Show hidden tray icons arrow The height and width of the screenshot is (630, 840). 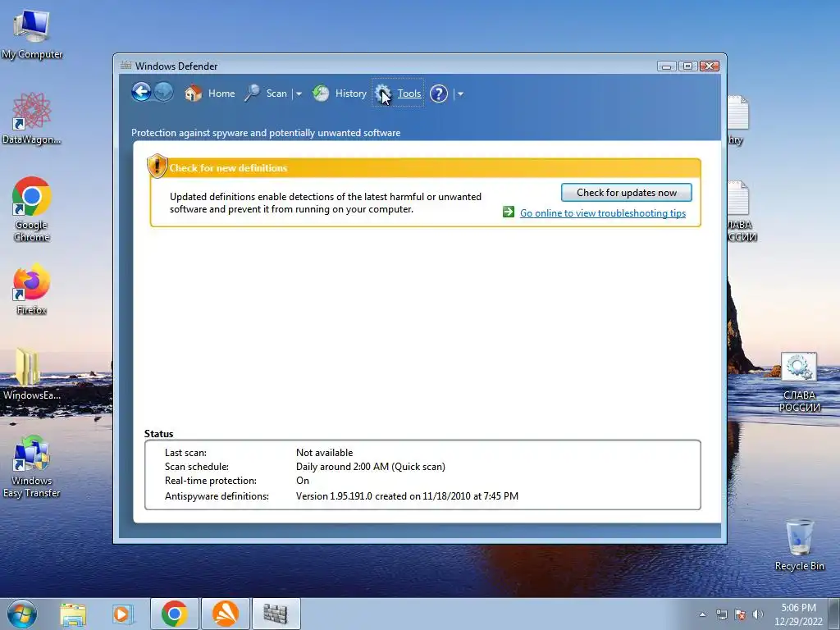click(702, 614)
